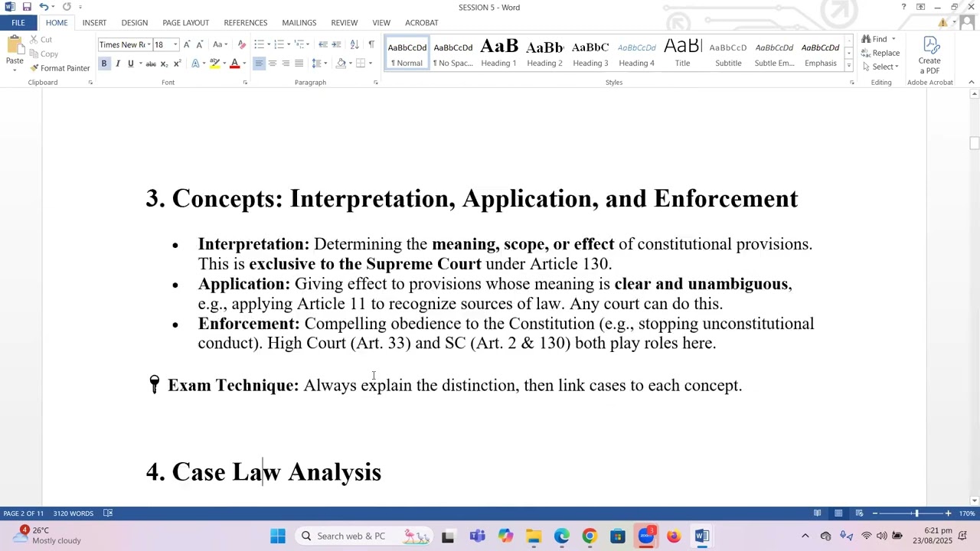Increase font size with Grow Font
This screenshot has width=980, height=551.
click(187, 44)
